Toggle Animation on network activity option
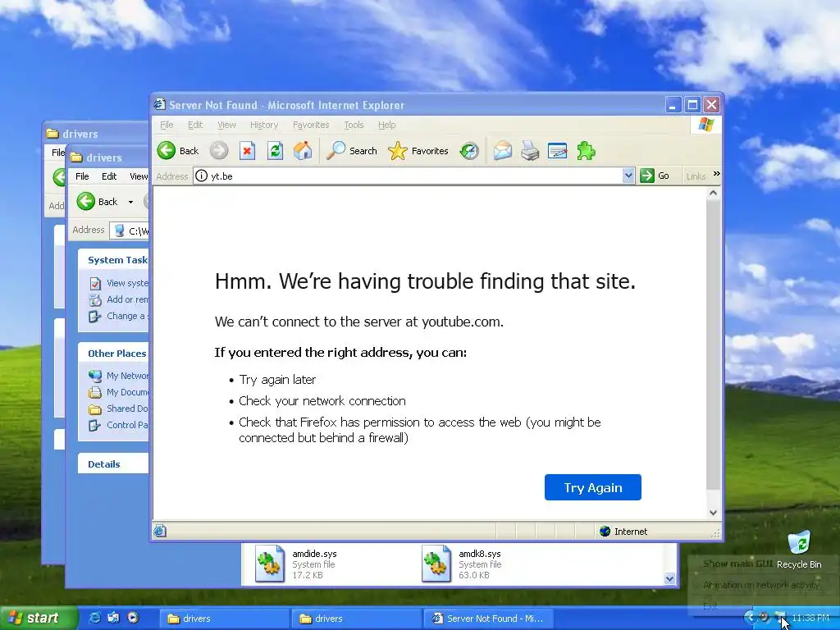Image resolution: width=840 pixels, height=630 pixels. click(761, 585)
